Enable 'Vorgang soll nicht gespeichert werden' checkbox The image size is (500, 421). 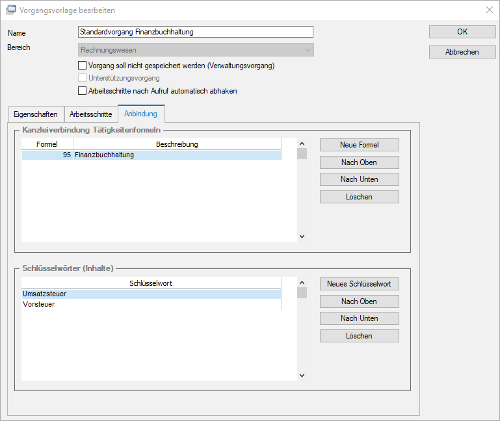82,65
